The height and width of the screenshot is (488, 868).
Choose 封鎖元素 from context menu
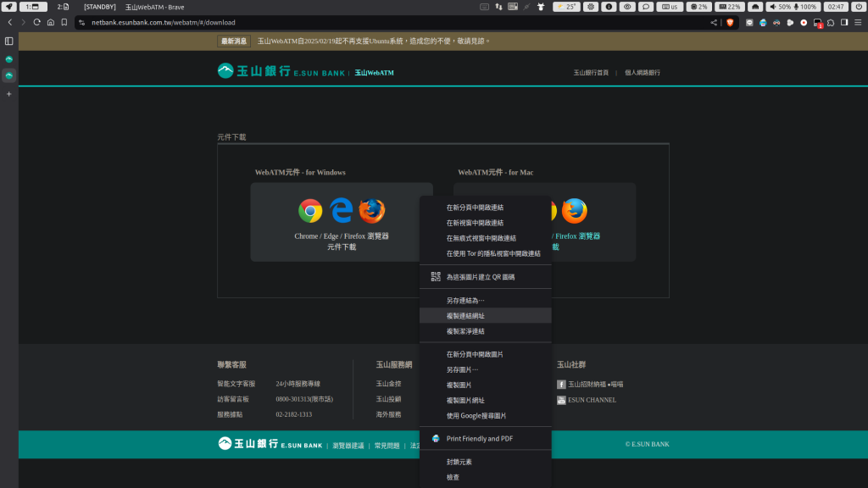click(x=486, y=462)
